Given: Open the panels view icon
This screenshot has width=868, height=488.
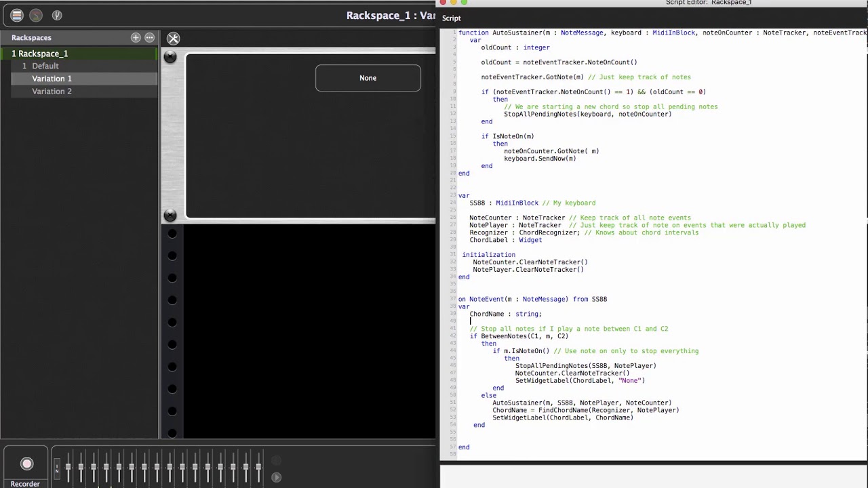Looking at the screenshot, I should click(x=17, y=15).
